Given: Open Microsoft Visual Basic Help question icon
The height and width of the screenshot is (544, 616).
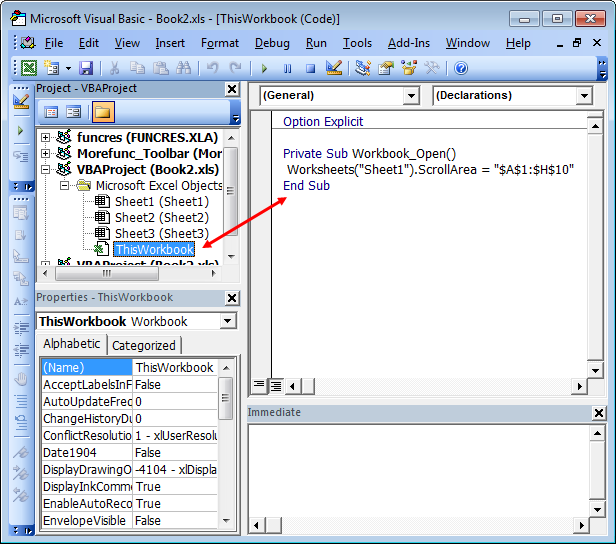Looking at the screenshot, I should (461, 68).
